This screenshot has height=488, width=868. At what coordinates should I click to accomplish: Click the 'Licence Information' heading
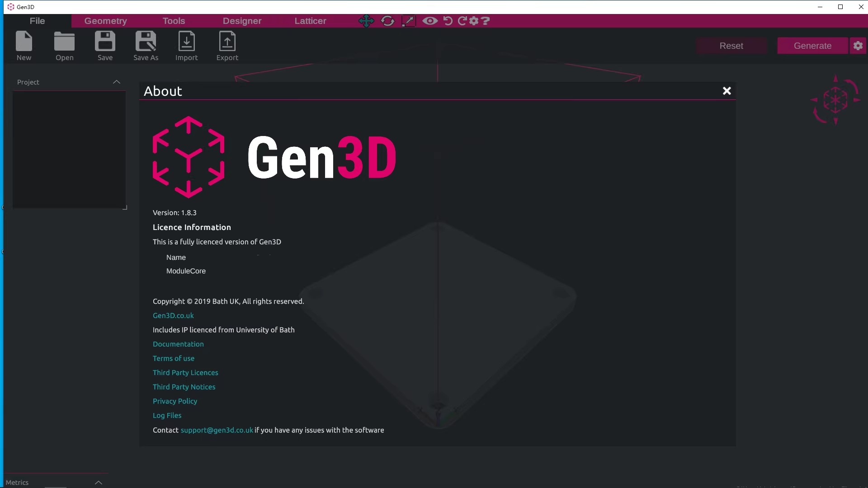pos(192,227)
